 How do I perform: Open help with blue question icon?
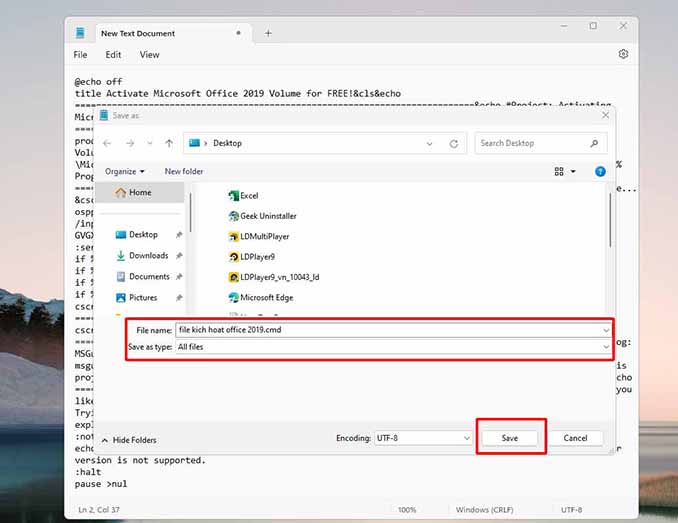click(600, 172)
